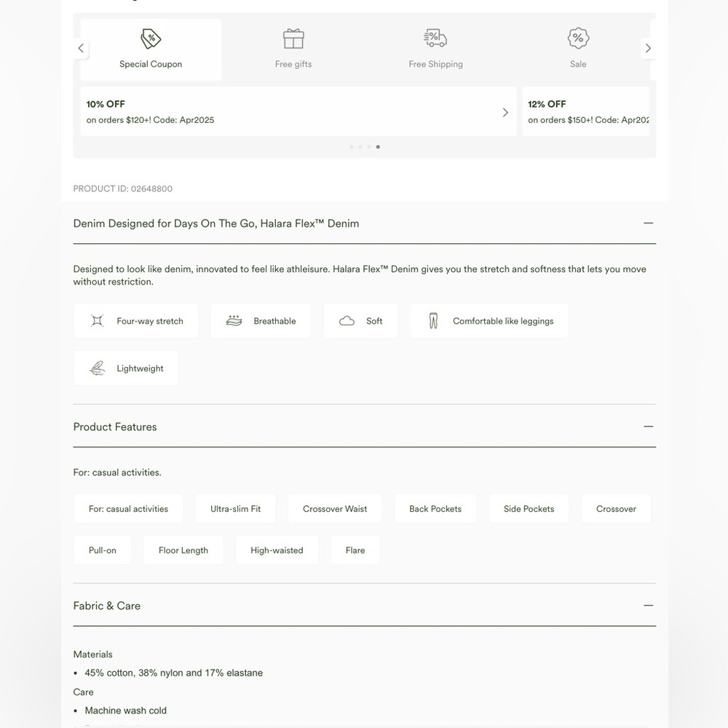Select the first carousel pagination dot

(352, 147)
